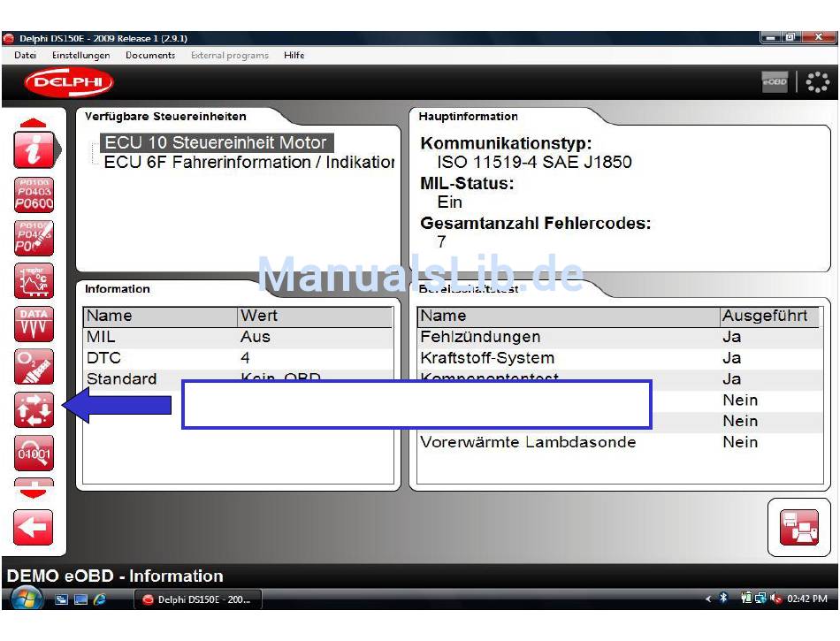This screenshot has height=641, width=840.
Task: Select the DTC row
Action: 238,358
